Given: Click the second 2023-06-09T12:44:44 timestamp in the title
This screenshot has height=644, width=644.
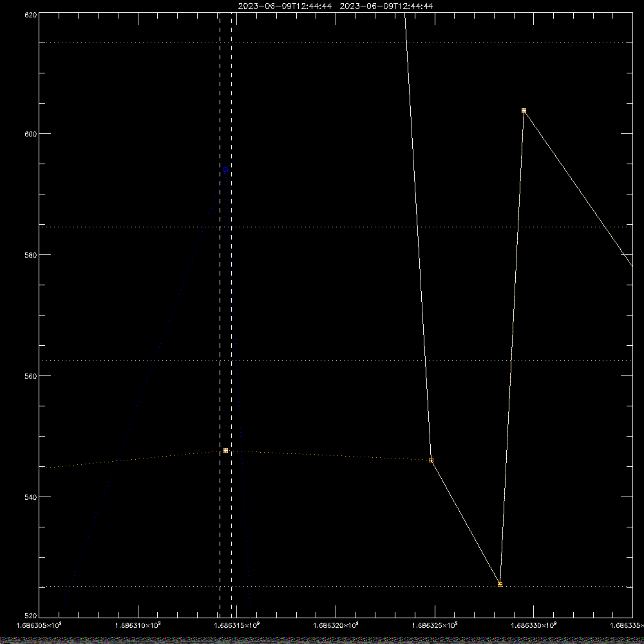Looking at the screenshot, I should (x=386, y=6).
